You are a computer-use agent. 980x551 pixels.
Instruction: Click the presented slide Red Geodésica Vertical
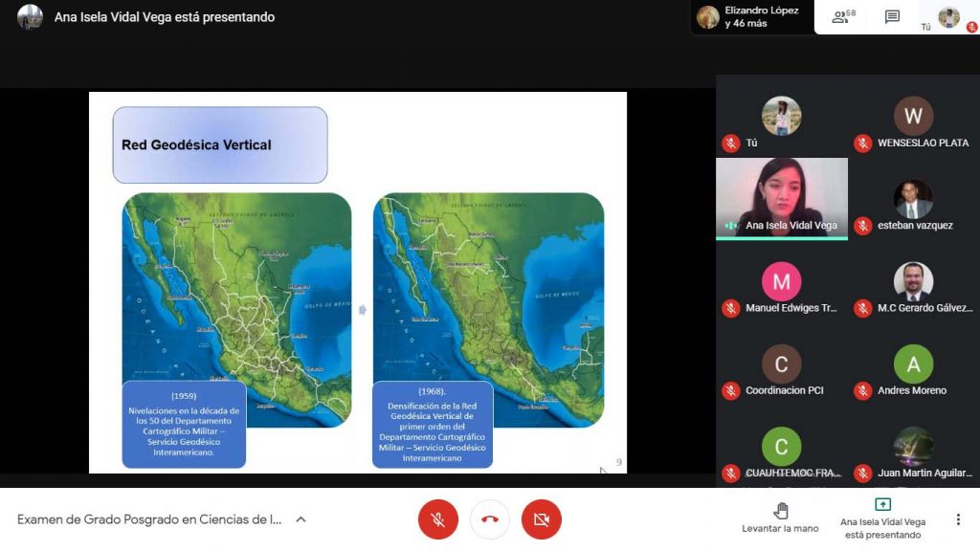(358, 282)
